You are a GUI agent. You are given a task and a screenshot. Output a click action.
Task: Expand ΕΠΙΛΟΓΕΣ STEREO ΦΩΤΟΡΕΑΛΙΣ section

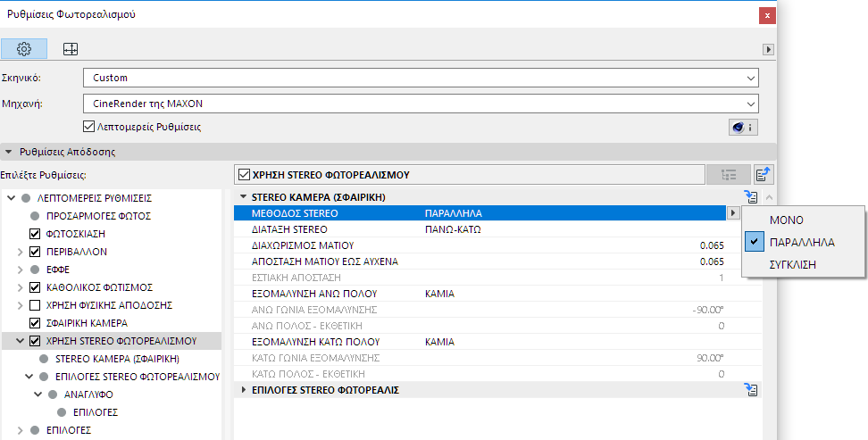pos(243,390)
